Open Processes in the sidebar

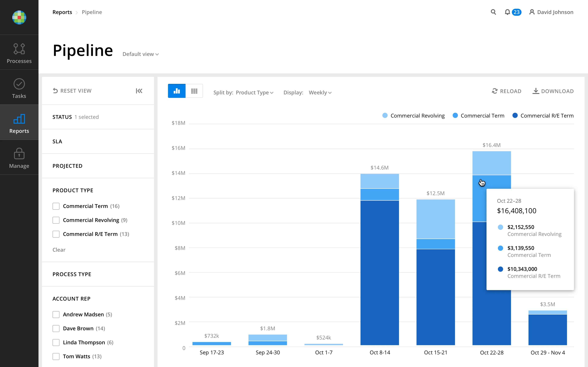(x=19, y=53)
